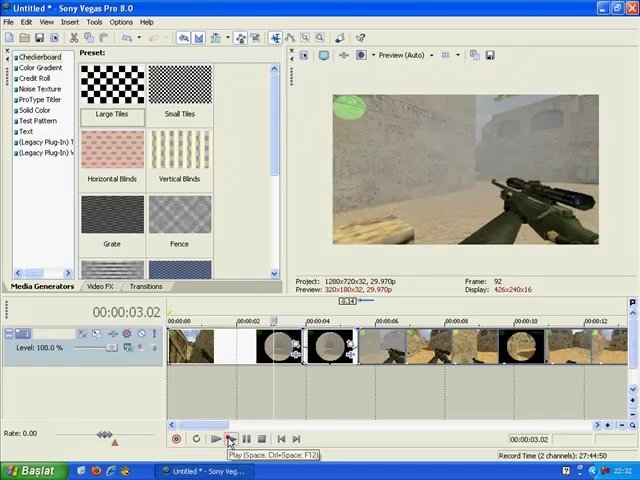The width and height of the screenshot is (640, 480).
Task: Switch to the Transitions tab
Action: (x=146, y=287)
